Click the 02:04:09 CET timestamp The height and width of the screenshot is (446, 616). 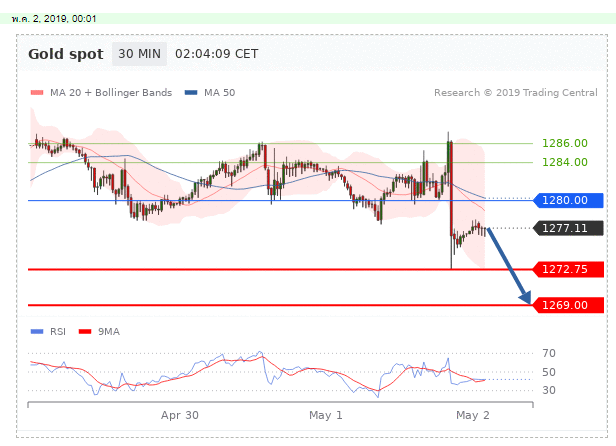click(x=216, y=54)
